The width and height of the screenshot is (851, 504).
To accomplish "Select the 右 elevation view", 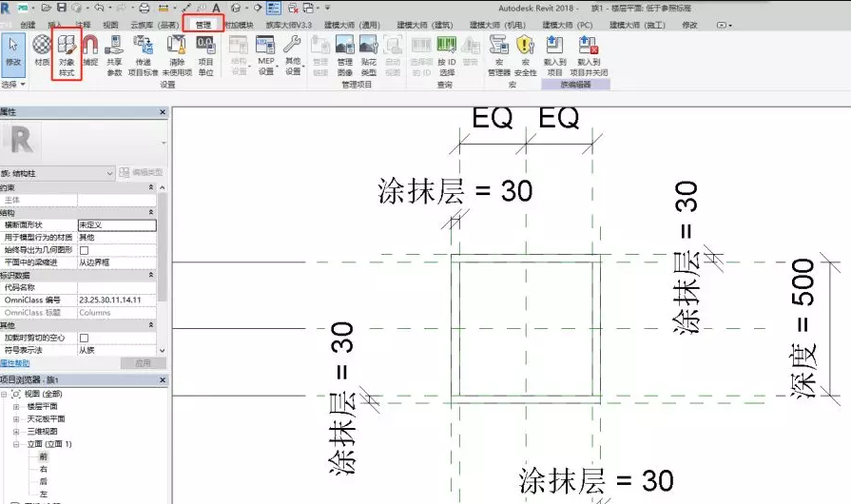I will click(x=44, y=469).
